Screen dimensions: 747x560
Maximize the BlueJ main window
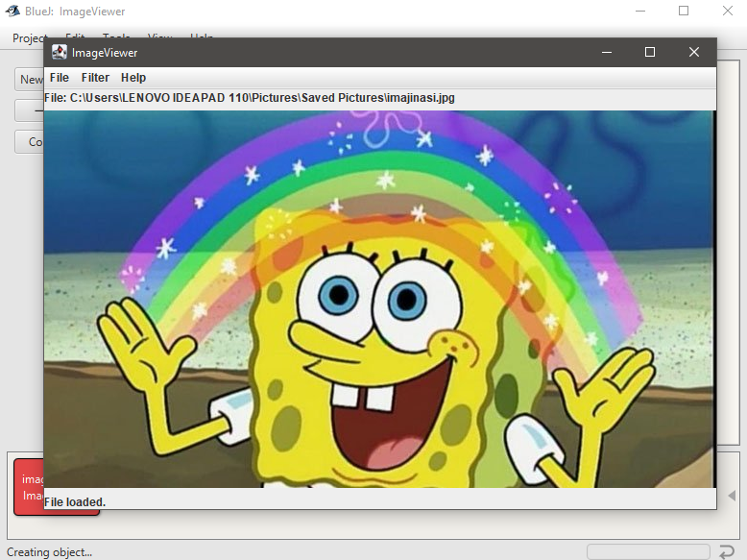684,11
